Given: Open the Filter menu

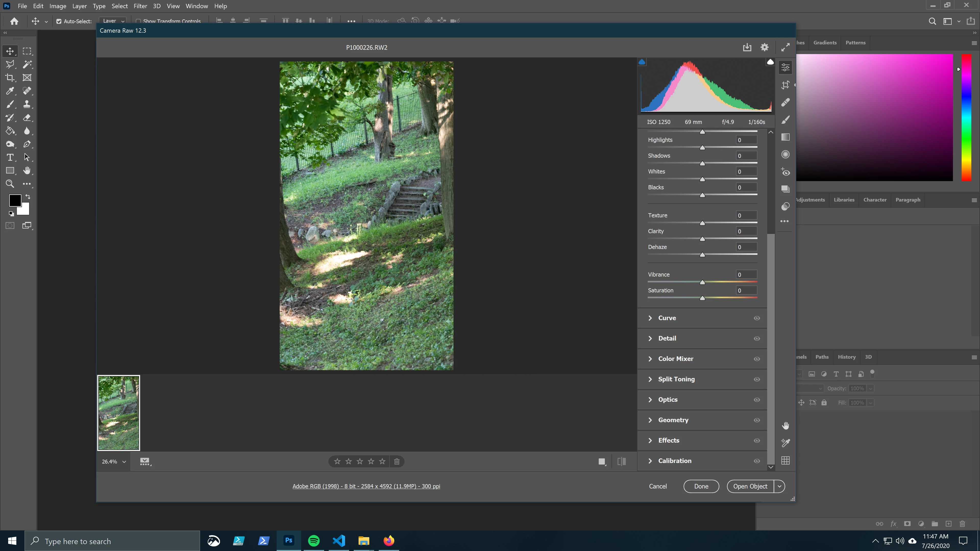Looking at the screenshot, I should tap(140, 6).
